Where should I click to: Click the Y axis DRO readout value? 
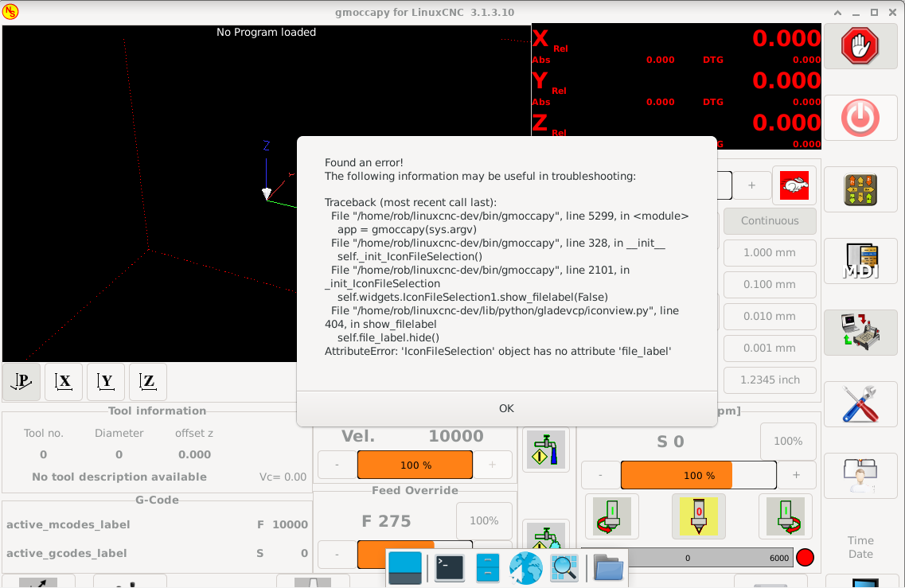click(x=786, y=81)
